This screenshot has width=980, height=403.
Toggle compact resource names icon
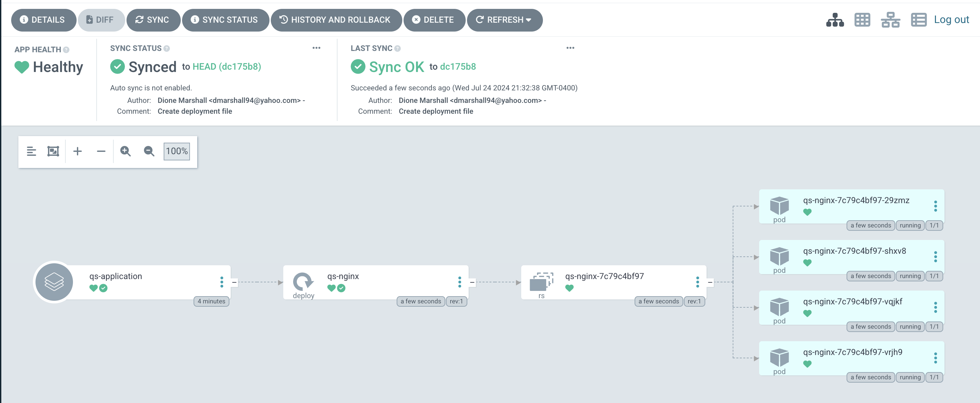(x=31, y=151)
